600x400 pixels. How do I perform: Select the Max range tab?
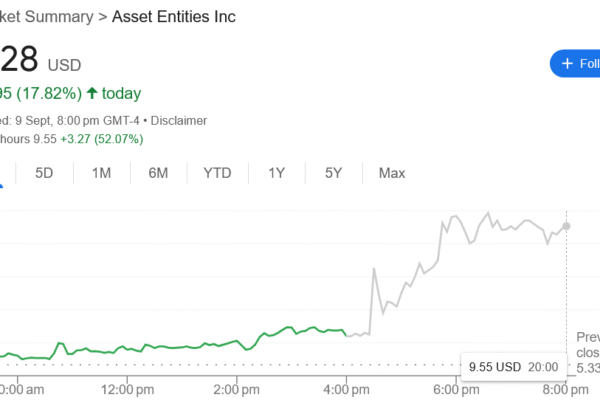392,173
